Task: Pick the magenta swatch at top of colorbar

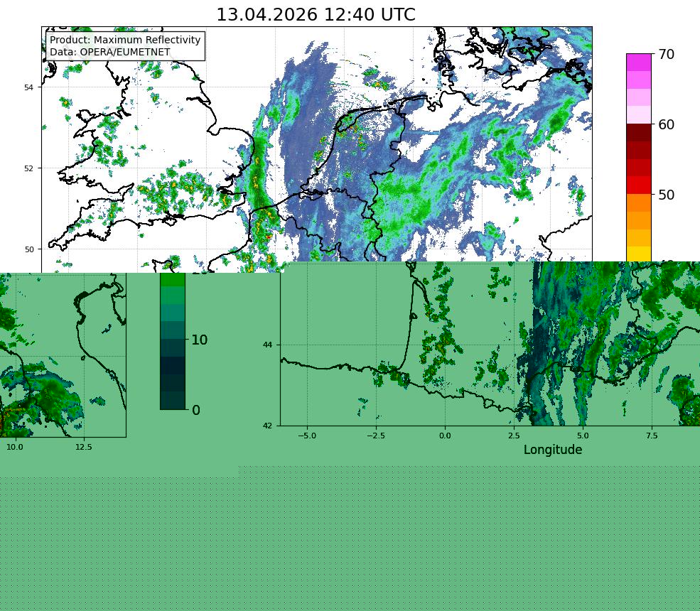Action: tap(639, 63)
